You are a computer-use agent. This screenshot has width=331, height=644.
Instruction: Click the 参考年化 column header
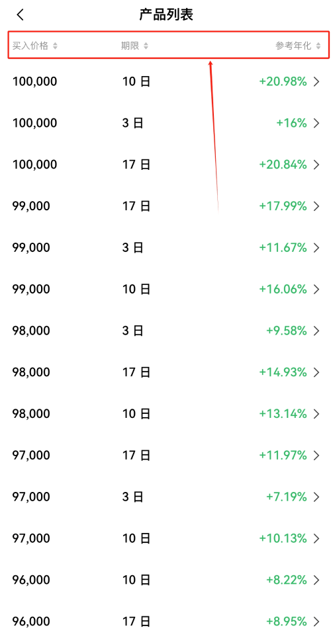[x=293, y=46]
